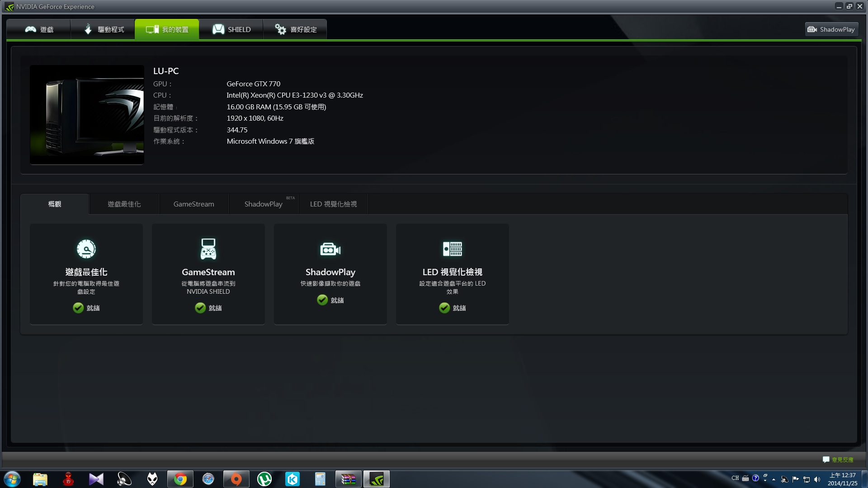Click green check on 遊戲最佳化 card
This screenshot has width=868, height=488.
click(78, 308)
